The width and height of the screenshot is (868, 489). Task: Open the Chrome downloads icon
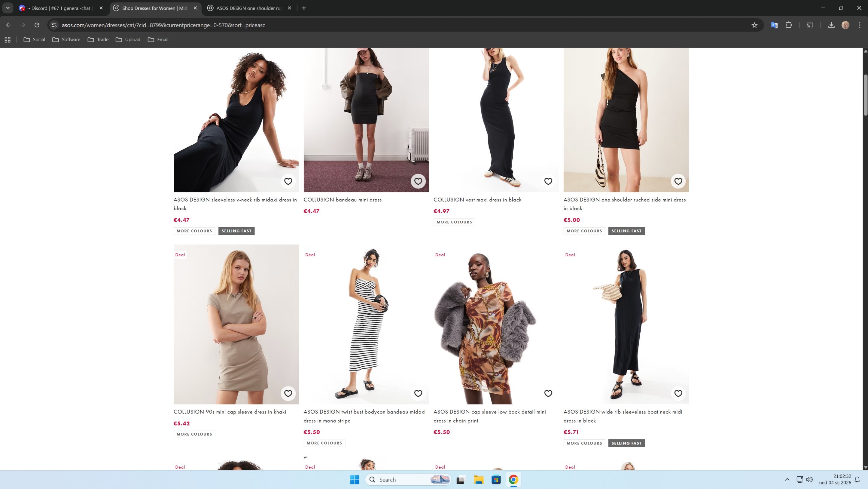click(831, 25)
